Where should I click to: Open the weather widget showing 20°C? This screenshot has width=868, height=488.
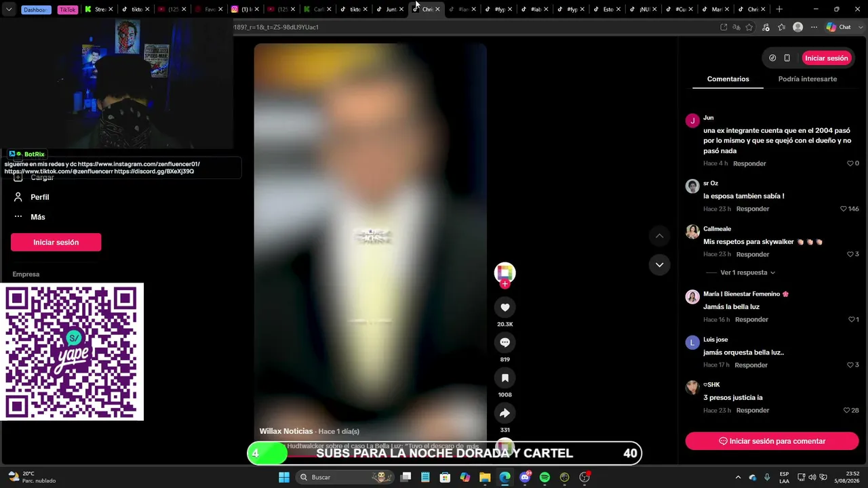pos(32,477)
